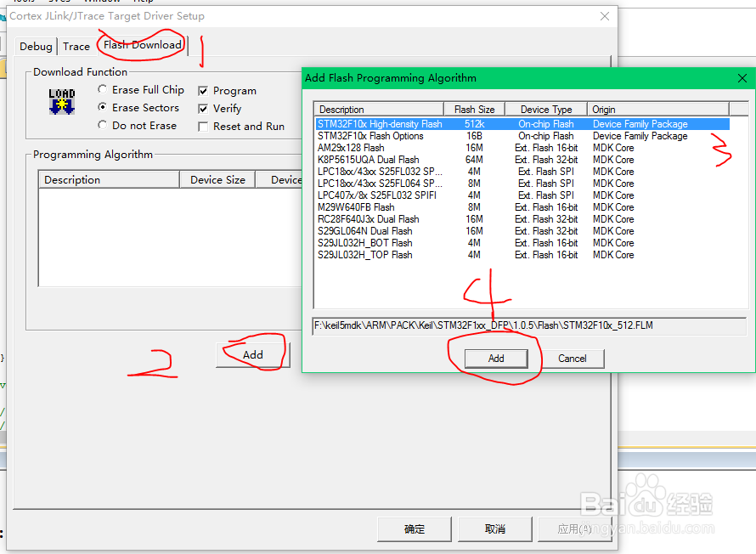Uncheck the Program checkbox
Screen dimensions: 756x554
coord(203,91)
